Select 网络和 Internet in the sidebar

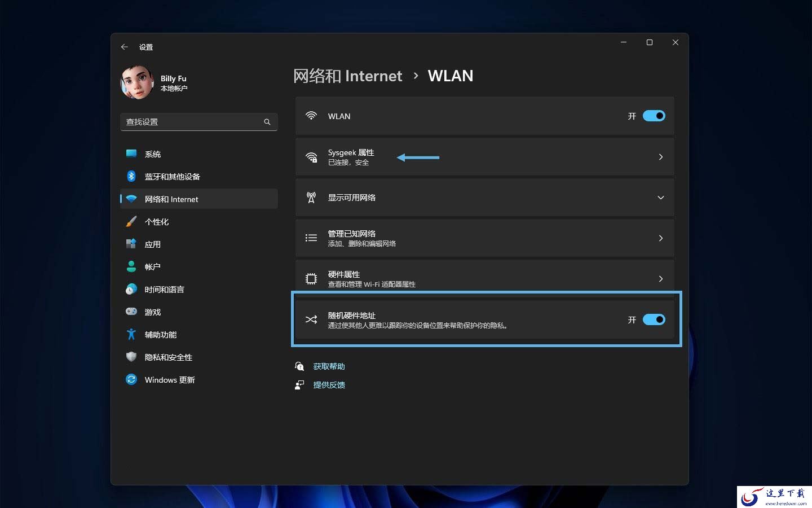click(x=198, y=199)
